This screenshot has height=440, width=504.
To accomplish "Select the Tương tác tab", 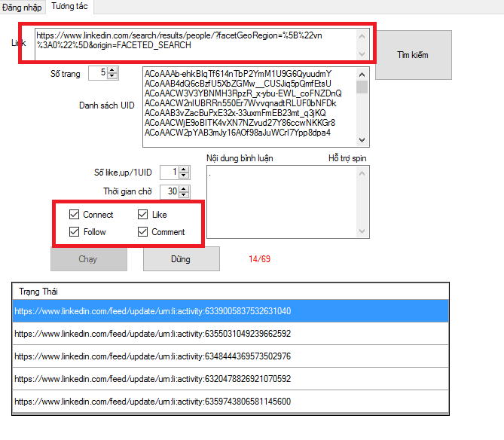I will pos(69,7).
